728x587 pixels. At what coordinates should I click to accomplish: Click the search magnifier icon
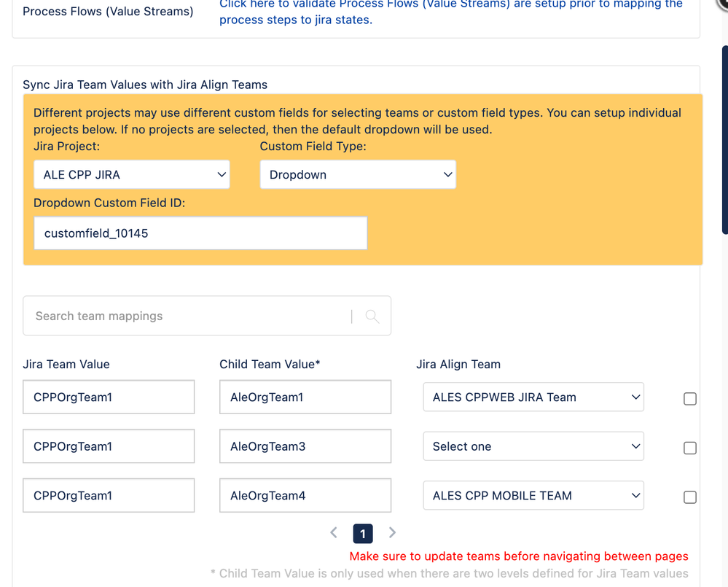tap(372, 316)
